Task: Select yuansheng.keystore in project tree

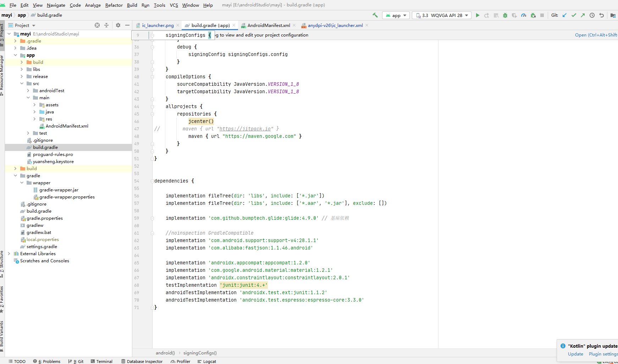Action: [53, 162]
